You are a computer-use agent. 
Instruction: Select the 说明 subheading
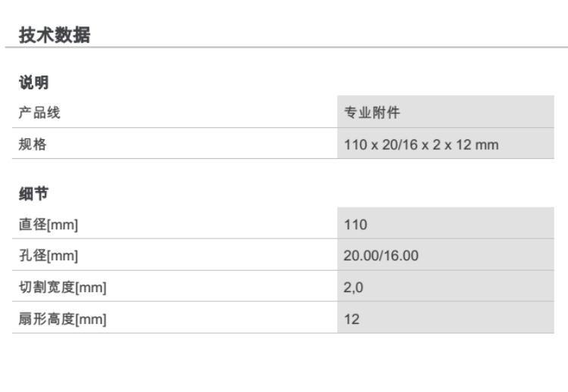33,82
